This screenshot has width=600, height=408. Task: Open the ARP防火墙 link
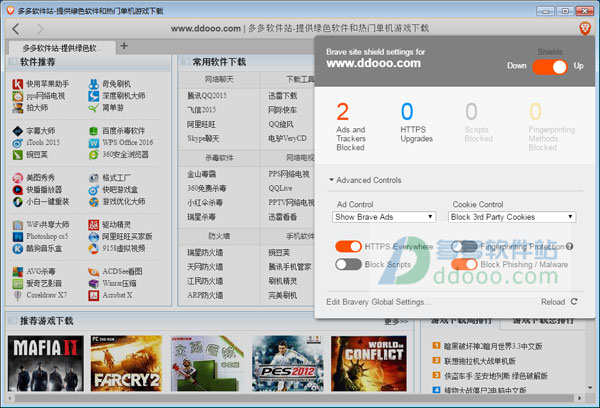205,295
